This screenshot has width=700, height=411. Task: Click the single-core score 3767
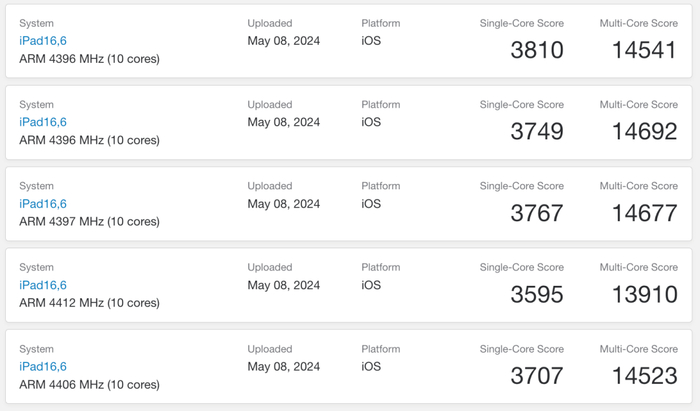pos(536,213)
